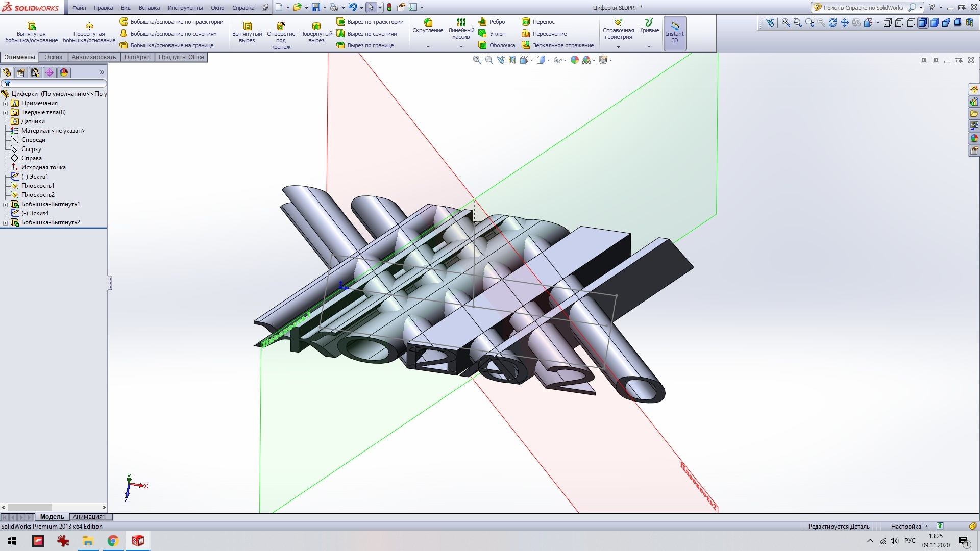Select Зеркальное отражение mirror tool
Screen dimensions: 980x551
click(558, 45)
